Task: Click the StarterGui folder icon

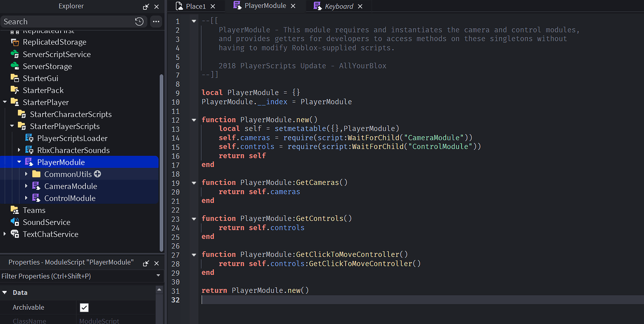Action: (x=14, y=78)
